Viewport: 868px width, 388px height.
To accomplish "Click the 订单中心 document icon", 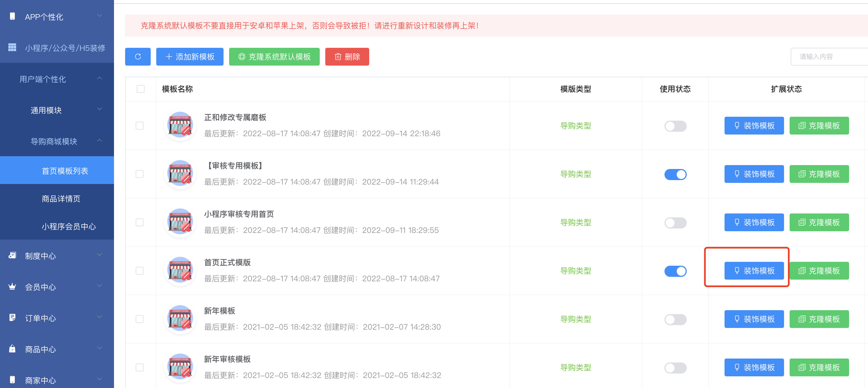I will click(13, 318).
